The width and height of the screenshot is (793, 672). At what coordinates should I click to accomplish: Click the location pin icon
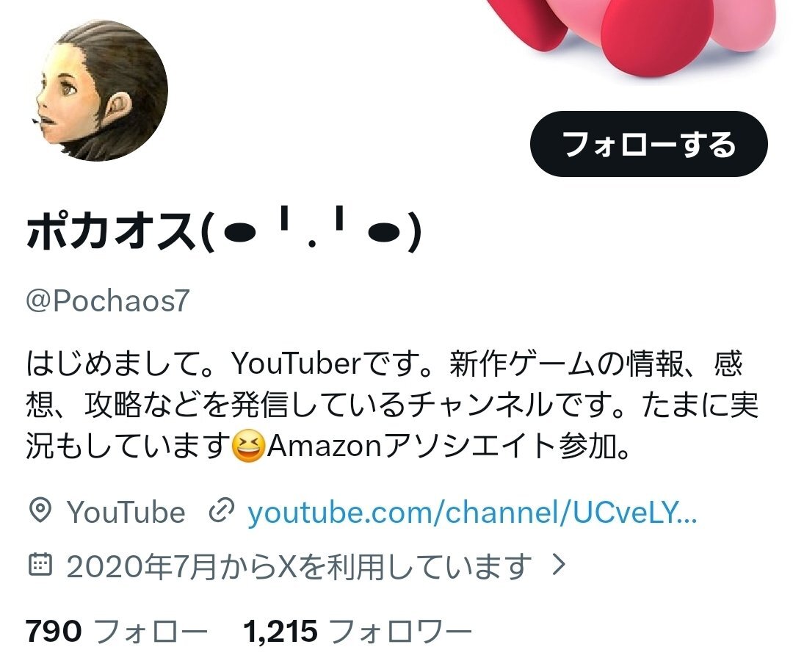(x=40, y=510)
